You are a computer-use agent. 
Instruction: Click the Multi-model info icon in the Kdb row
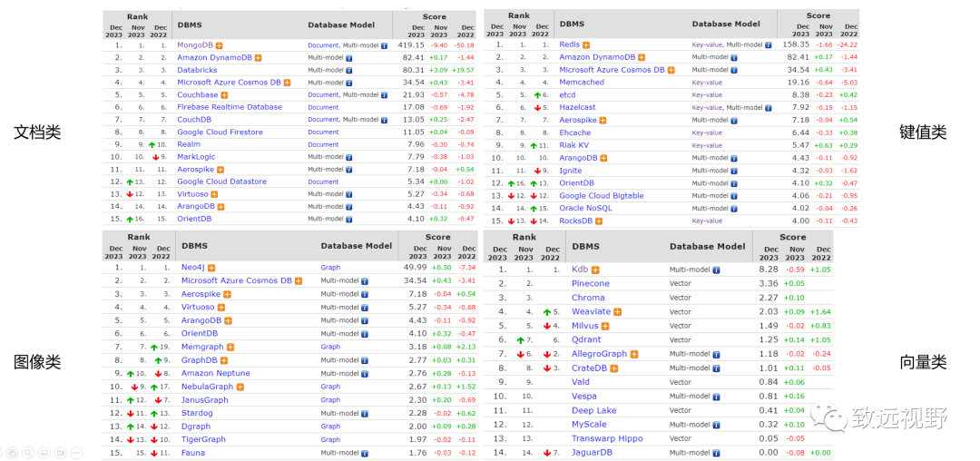click(x=717, y=270)
